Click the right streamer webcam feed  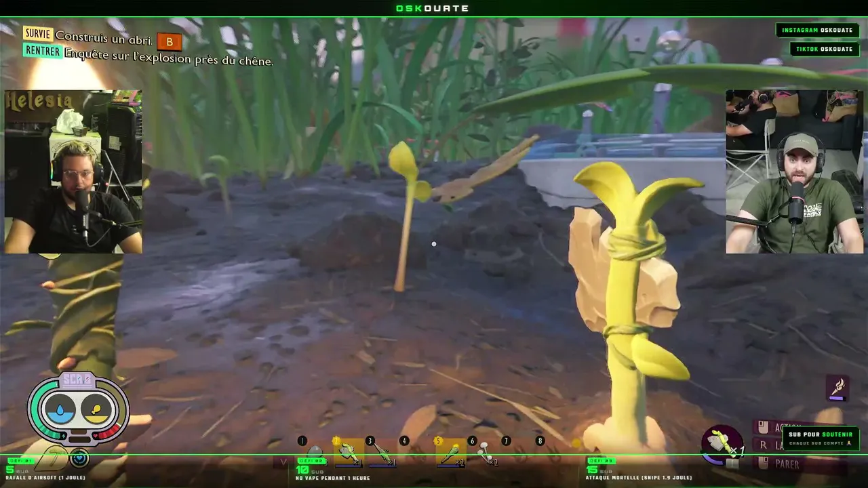[x=795, y=171]
